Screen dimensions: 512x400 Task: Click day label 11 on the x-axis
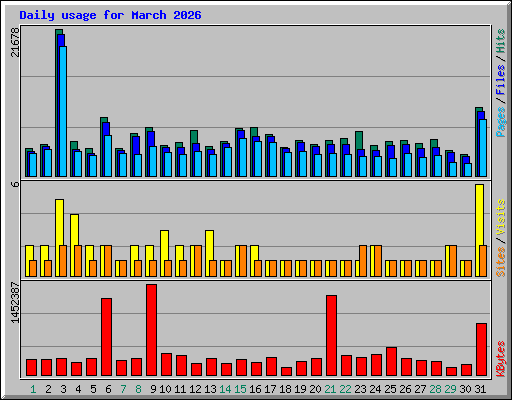pos(180,389)
